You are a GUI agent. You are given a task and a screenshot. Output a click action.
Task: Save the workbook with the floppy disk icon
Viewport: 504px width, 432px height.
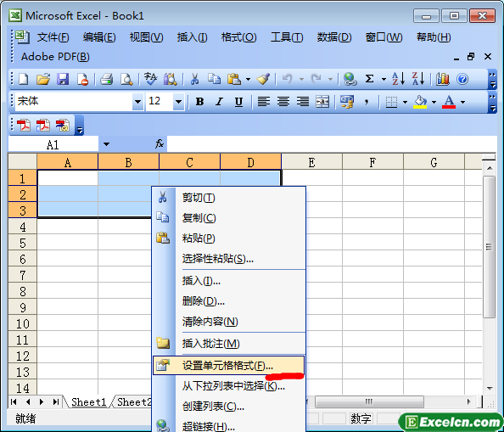pos(63,79)
